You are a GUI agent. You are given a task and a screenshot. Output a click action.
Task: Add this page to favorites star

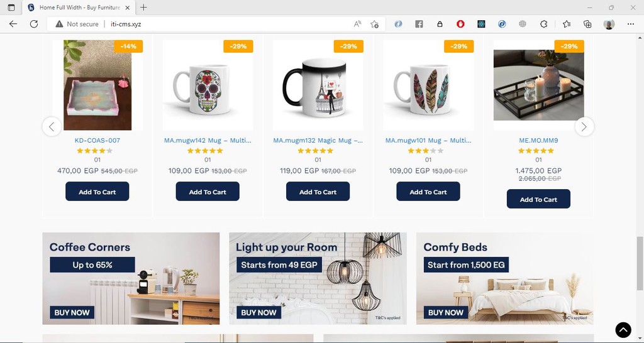(x=375, y=24)
